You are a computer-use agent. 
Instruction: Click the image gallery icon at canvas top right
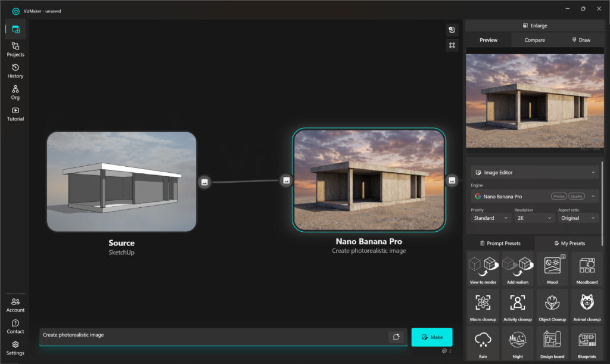pyautogui.click(x=452, y=30)
